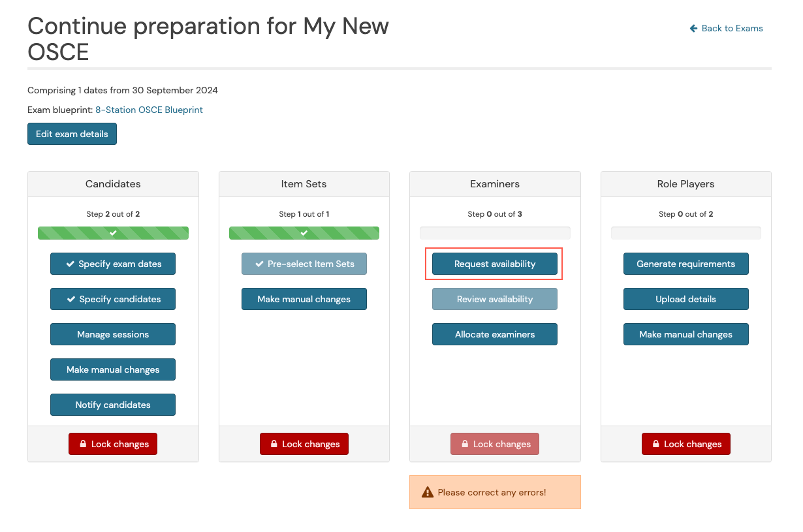The width and height of the screenshot is (803, 532).
Task: Click Upload details in Role Players
Action: 686,299
